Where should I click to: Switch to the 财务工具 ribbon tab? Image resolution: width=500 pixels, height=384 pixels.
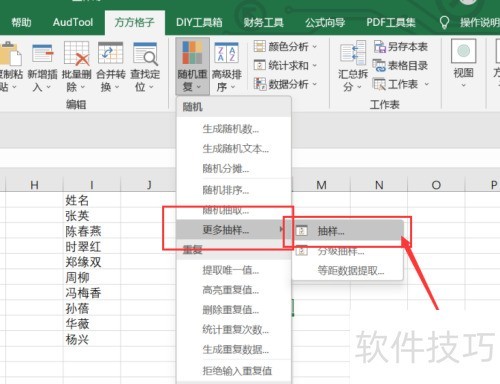tap(263, 23)
